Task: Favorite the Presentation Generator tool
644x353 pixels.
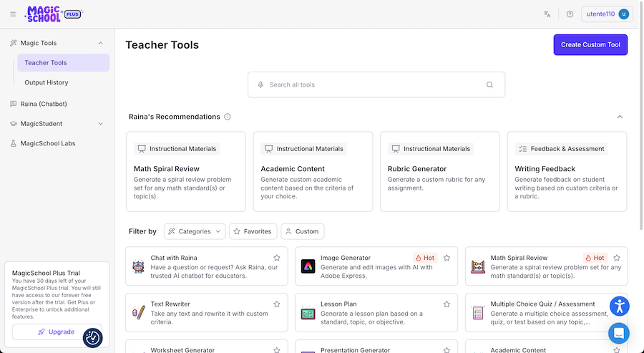Action: pyautogui.click(x=447, y=350)
